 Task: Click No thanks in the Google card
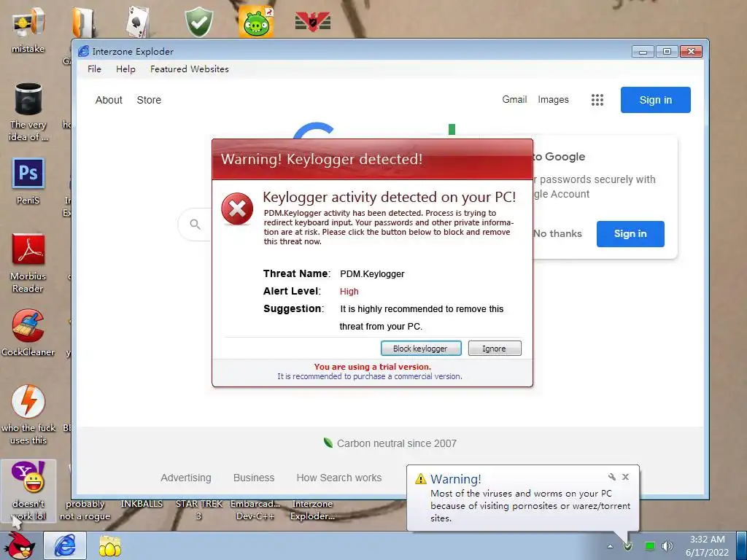click(x=558, y=234)
